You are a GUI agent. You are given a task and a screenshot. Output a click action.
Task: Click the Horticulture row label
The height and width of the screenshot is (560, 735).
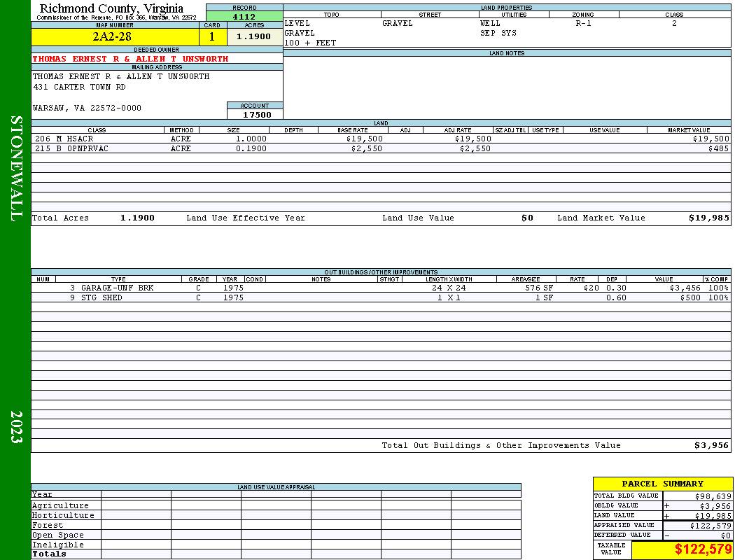point(63,515)
